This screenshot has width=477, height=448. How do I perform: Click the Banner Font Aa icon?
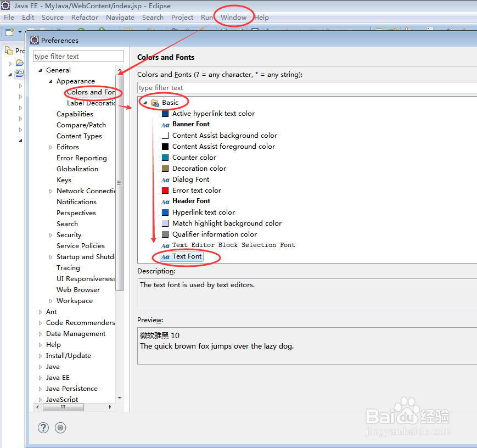coord(165,125)
